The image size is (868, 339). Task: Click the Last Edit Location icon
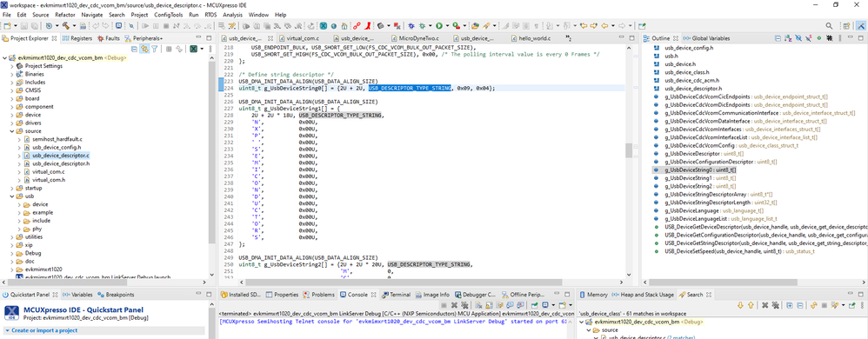pos(584,25)
